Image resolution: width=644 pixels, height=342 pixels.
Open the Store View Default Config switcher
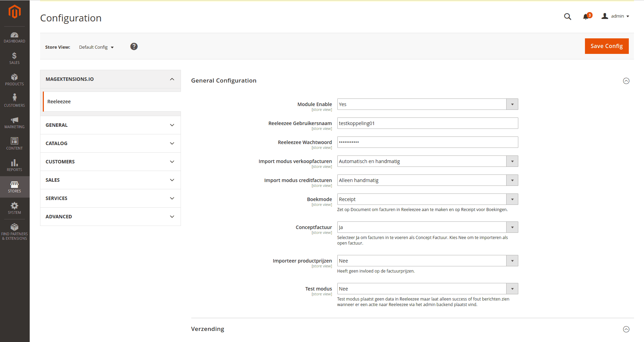pos(96,47)
